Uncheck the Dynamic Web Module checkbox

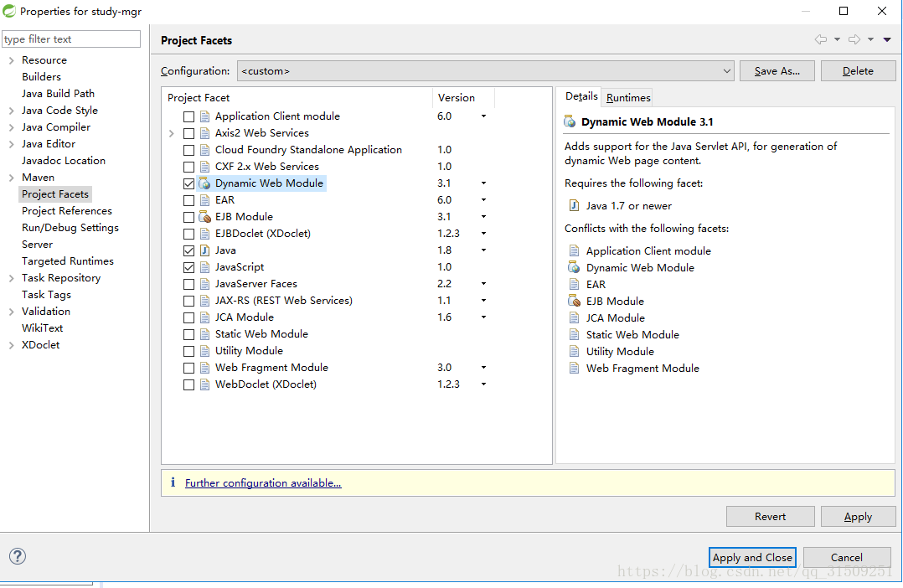point(189,183)
